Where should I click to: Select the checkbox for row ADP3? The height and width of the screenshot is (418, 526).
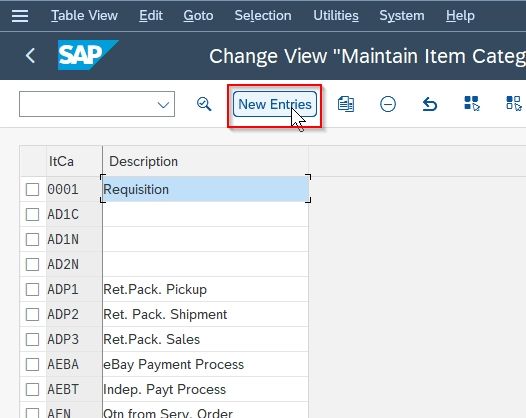point(32,339)
